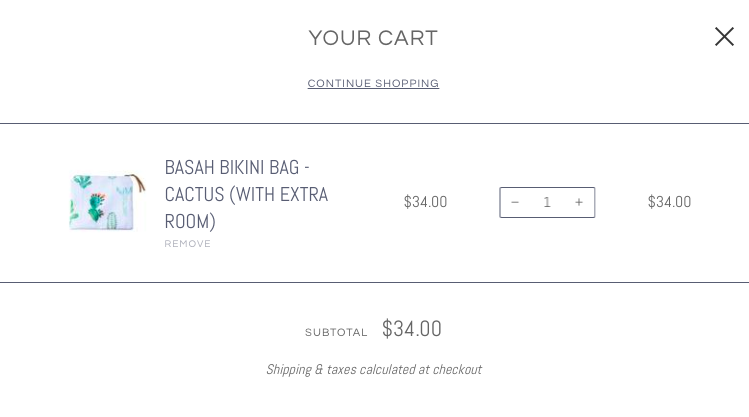This screenshot has height=417, width=749.
Task: Close the cart with the X icon
Action: 724,37
